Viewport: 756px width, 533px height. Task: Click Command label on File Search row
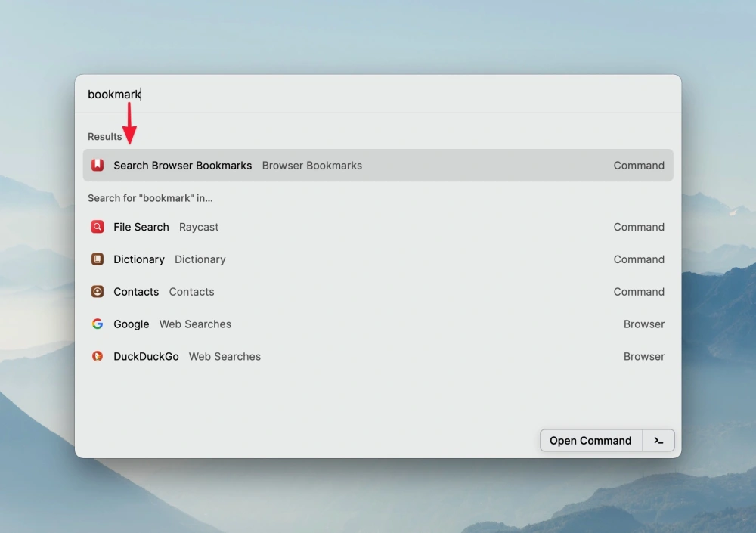tap(639, 227)
